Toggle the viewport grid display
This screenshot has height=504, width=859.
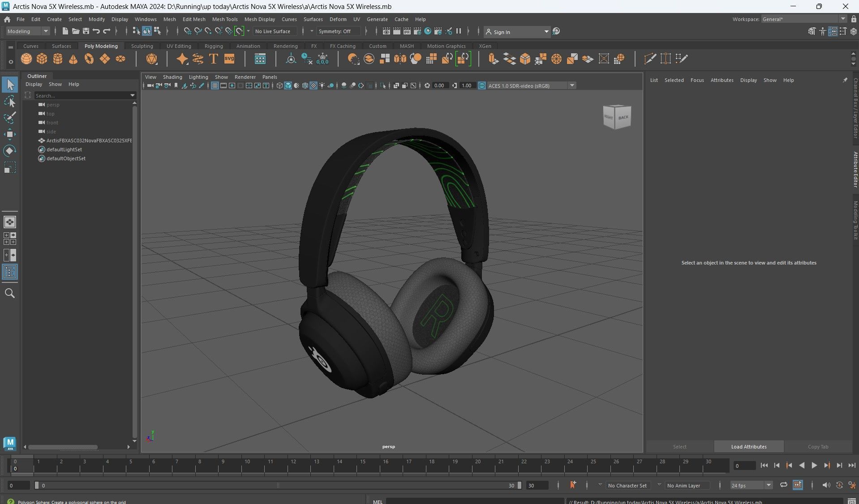[215, 85]
